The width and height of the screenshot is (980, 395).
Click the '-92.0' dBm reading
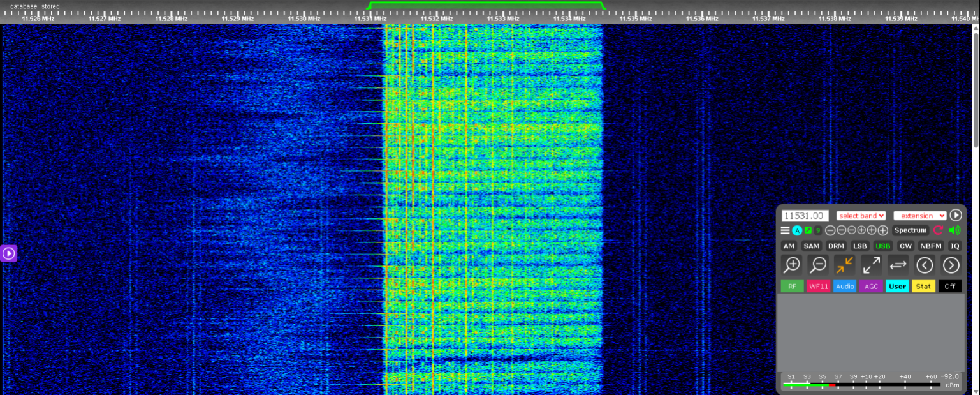(x=951, y=376)
